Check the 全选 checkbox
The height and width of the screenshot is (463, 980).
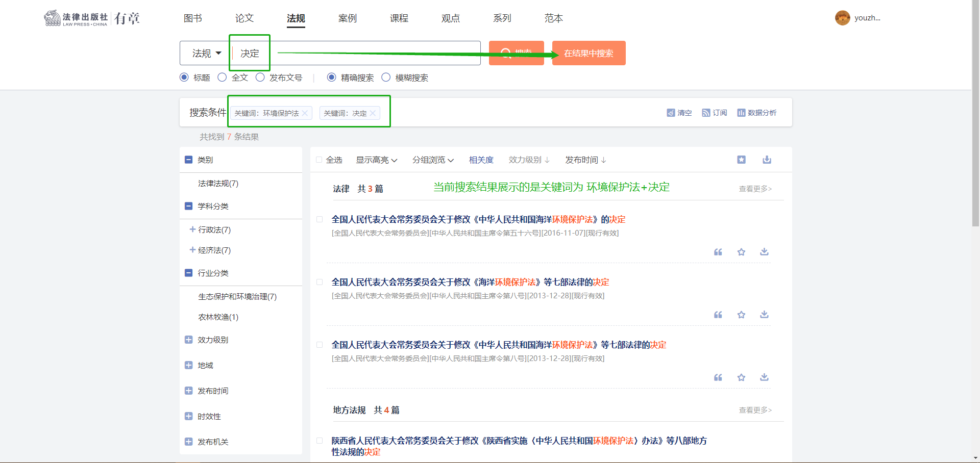click(319, 160)
